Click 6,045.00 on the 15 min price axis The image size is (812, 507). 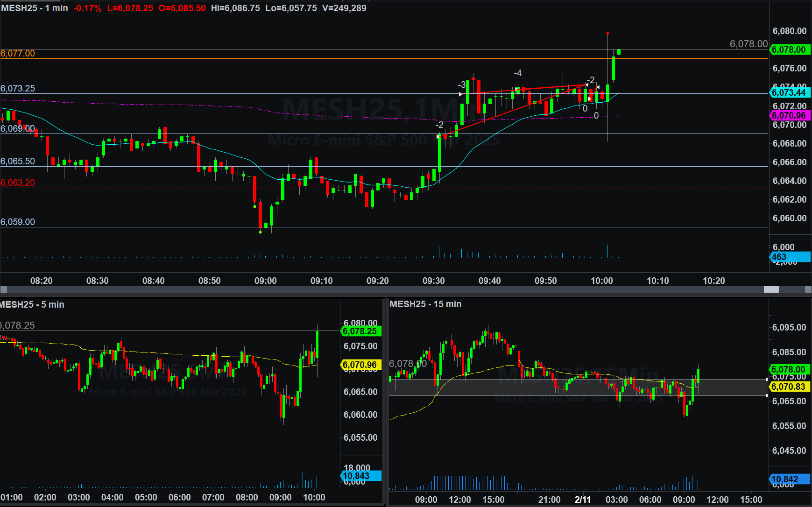(x=789, y=451)
